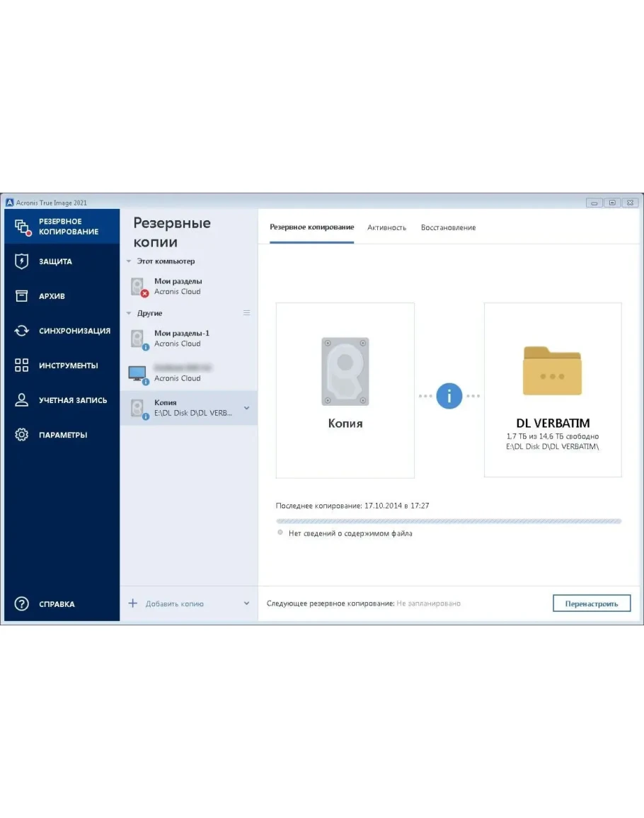The image size is (644, 818).
Task: Open the Инструменты grid icon
Action: (x=22, y=365)
